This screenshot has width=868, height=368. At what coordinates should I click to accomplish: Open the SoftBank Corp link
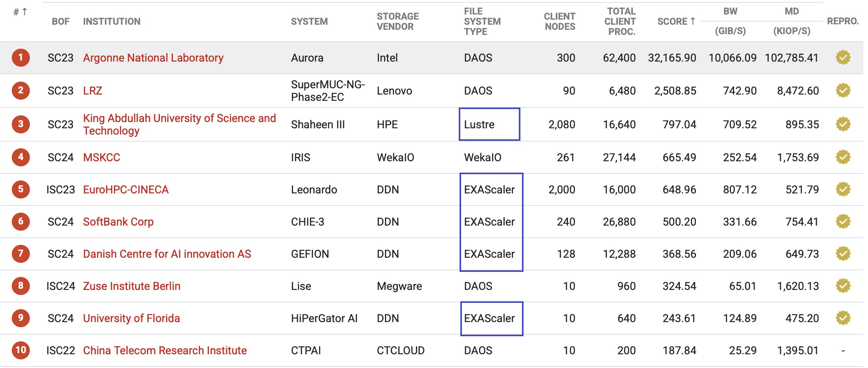click(118, 222)
